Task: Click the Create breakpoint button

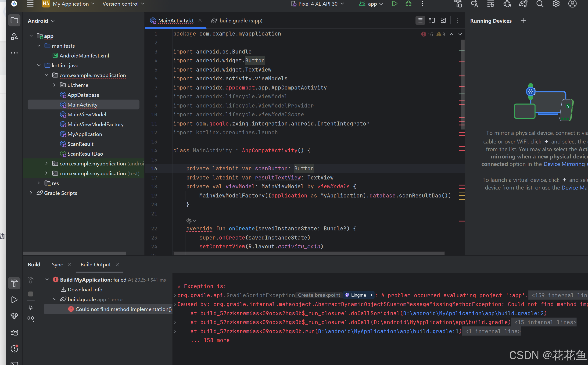Action: point(319,295)
